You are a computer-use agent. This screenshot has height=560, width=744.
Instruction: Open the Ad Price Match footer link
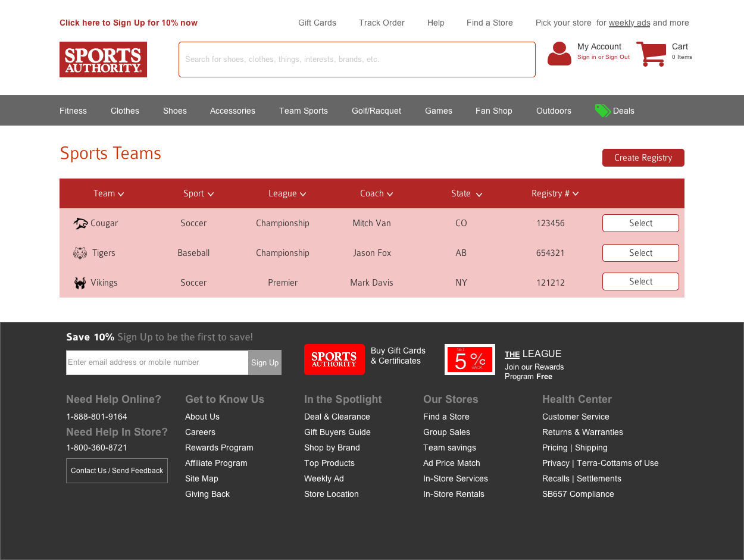pyautogui.click(x=452, y=463)
